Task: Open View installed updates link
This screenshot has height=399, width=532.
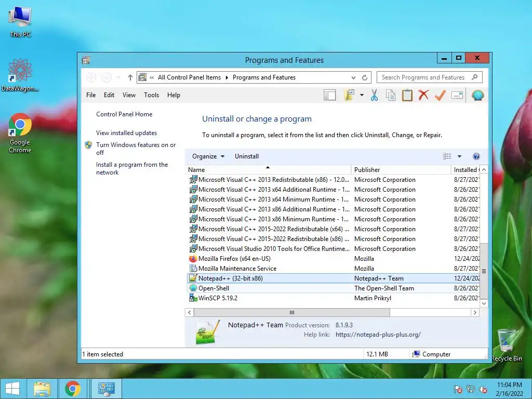Action: coord(126,133)
